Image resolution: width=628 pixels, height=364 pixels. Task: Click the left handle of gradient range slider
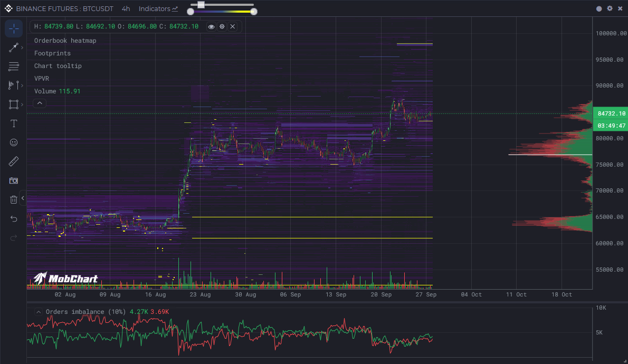pyautogui.click(x=191, y=12)
